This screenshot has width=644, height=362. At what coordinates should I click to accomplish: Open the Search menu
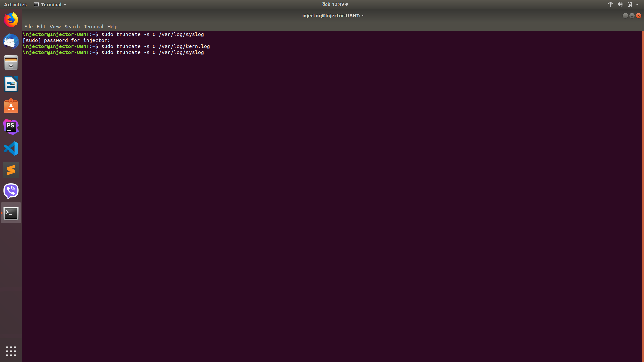pyautogui.click(x=72, y=27)
